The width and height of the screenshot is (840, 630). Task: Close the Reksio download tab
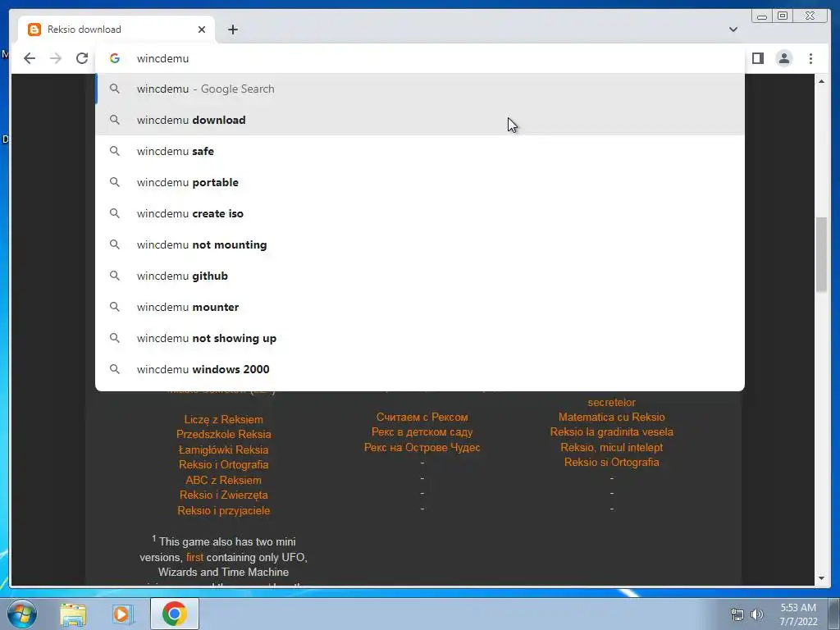point(202,30)
